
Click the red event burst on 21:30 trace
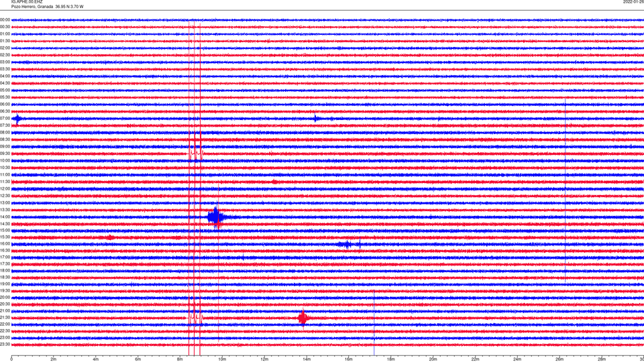[x=303, y=318]
